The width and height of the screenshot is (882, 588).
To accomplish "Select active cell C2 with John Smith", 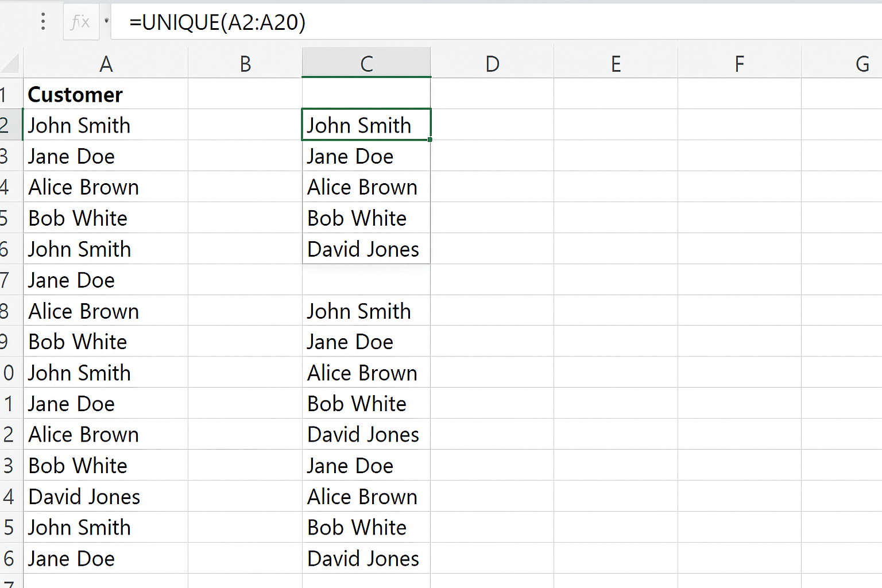I will (366, 125).
